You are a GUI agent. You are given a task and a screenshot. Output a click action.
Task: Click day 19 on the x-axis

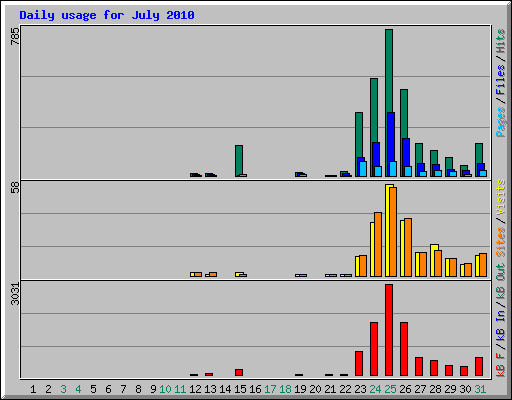(300, 389)
